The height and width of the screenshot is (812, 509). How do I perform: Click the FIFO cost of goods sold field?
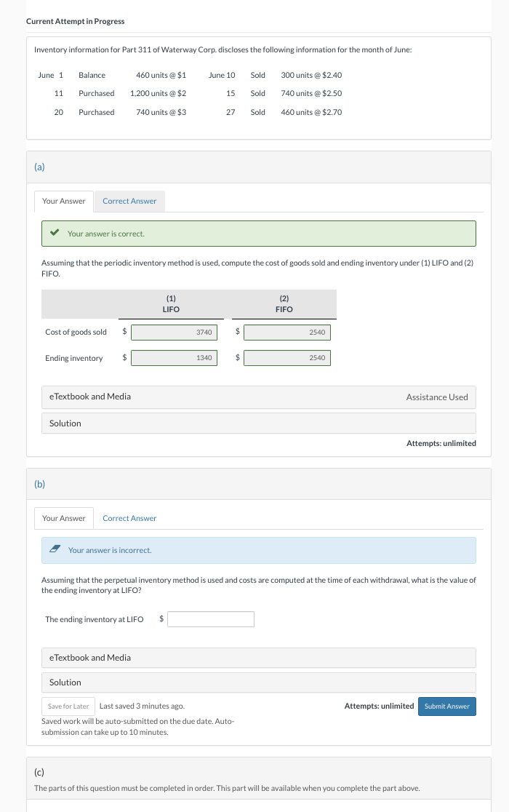(x=286, y=333)
